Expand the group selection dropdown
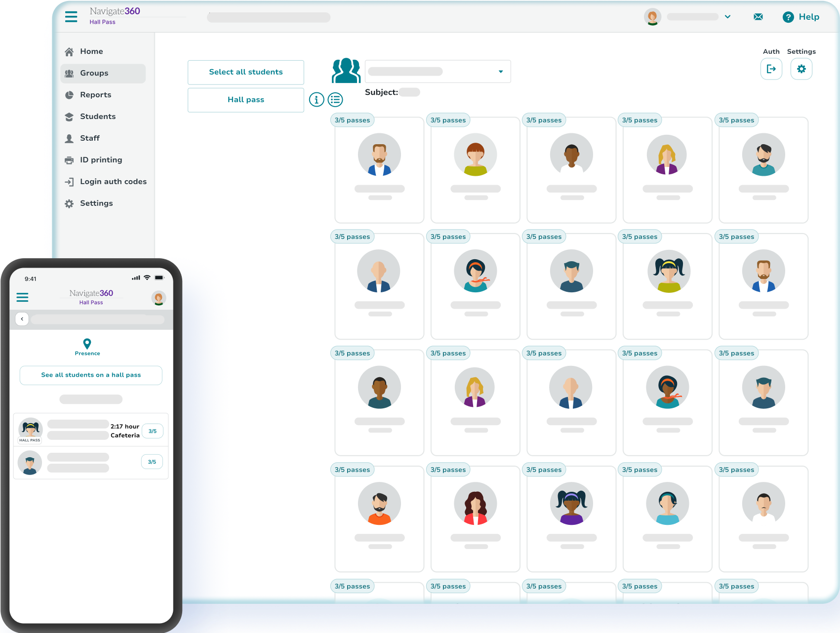840x633 pixels. pyautogui.click(x=500, y=71)
